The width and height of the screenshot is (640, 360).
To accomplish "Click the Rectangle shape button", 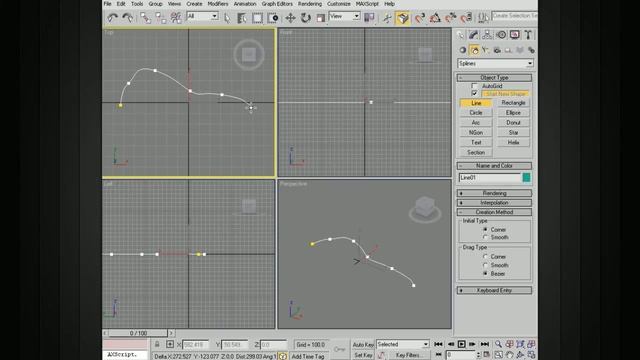I will click(x=513, y=103).
